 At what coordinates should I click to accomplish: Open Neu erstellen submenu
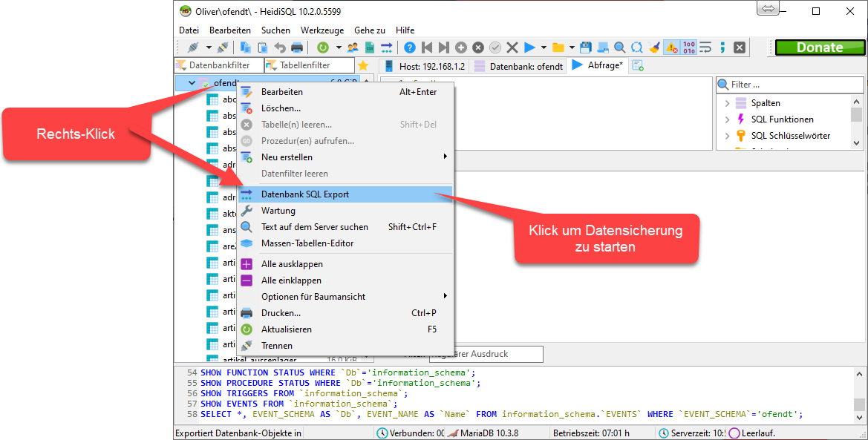(345, 157)
